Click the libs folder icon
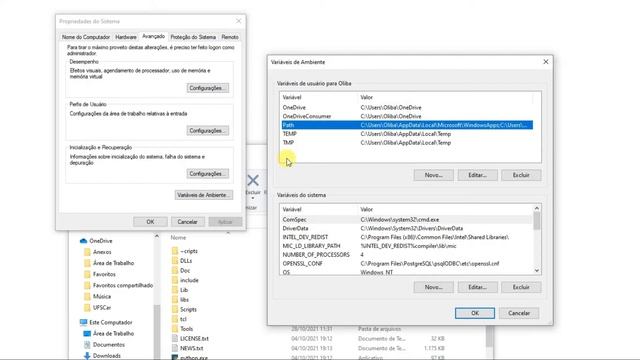This screenshot has width=640, height=360. [175, 300]
